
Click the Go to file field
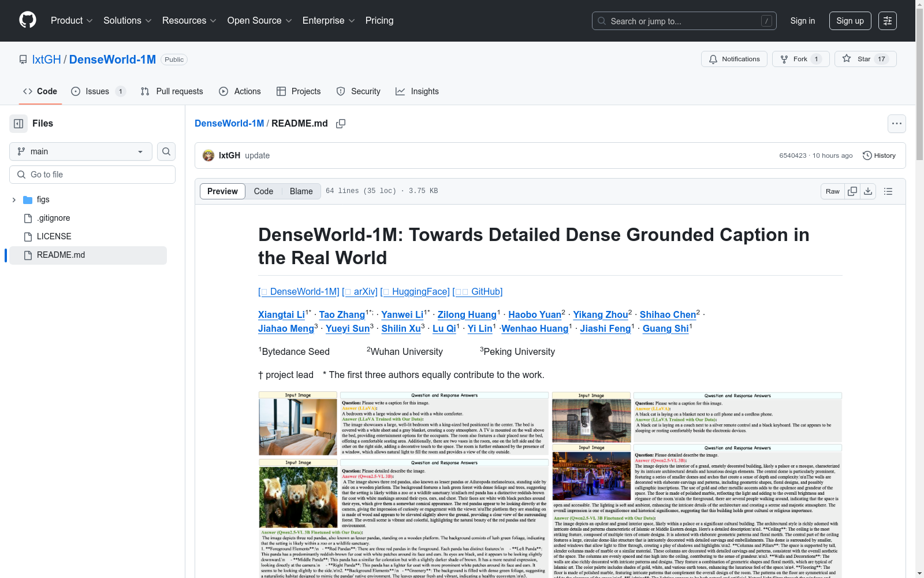pyautogui.click(x=92, y=175)
